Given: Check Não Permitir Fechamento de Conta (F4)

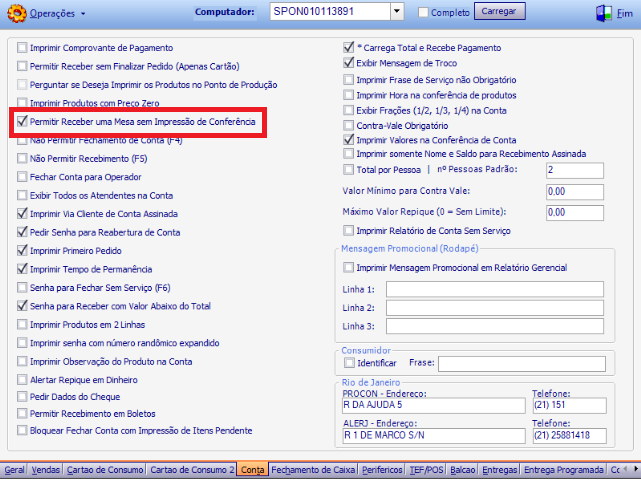Looking at the screenshot, I should [22, 141].
